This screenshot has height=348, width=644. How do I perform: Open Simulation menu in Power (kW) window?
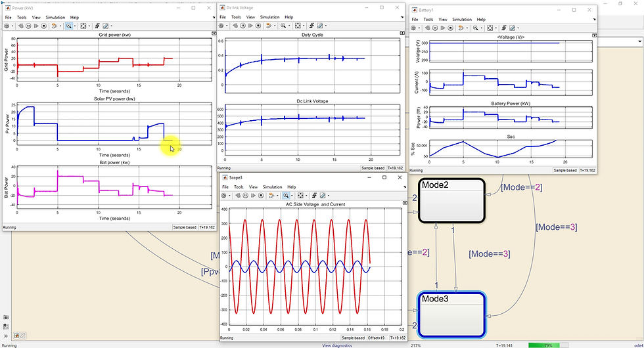(x=55, y=18)
